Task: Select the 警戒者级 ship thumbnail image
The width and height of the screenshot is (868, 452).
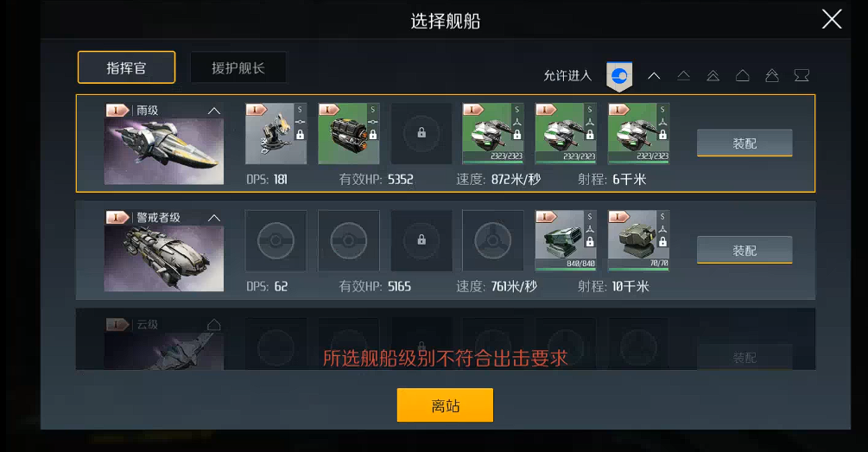Action: pyautogui.click(x=164, y=258)
